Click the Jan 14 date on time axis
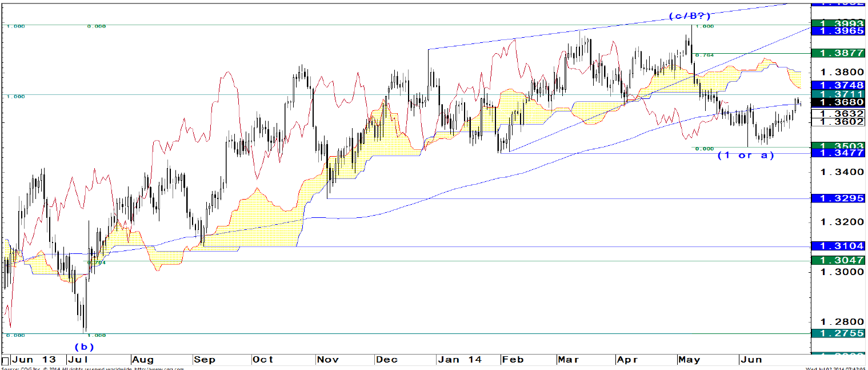Viewport: 868px width, 370px height. 459,360
